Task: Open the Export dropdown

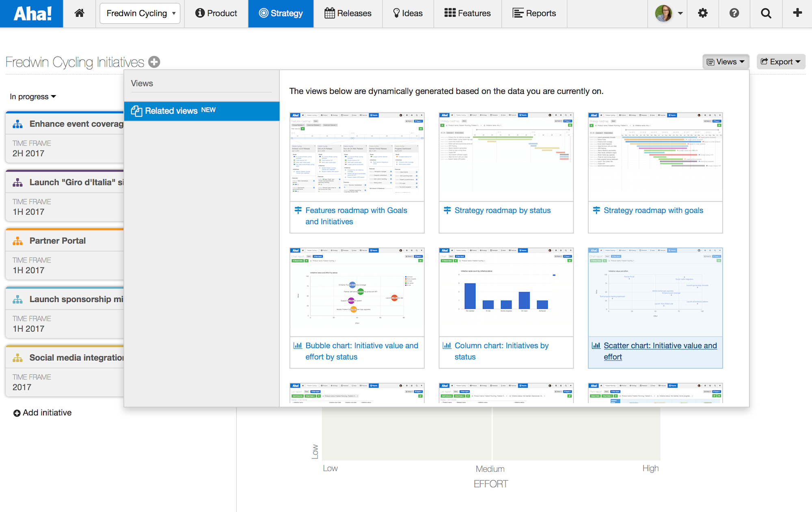Action: [x=780, y=61]
